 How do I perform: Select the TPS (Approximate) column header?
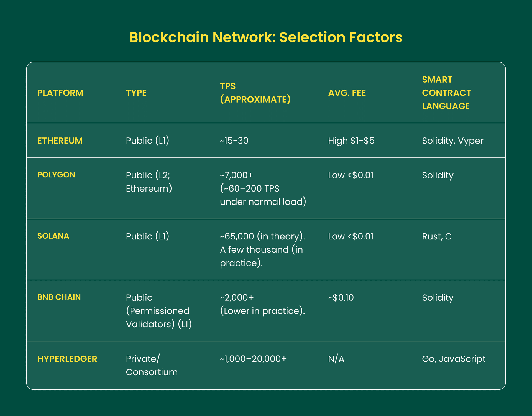click(255, 93)
